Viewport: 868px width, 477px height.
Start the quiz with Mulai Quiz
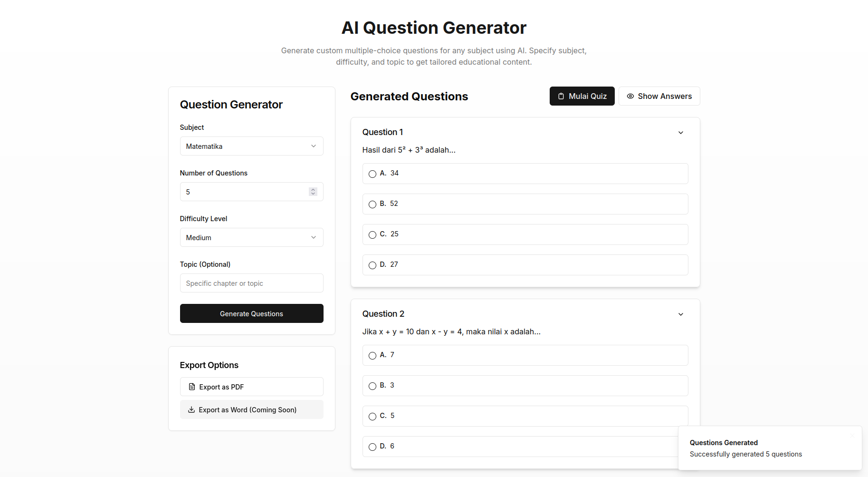[582, 96]
